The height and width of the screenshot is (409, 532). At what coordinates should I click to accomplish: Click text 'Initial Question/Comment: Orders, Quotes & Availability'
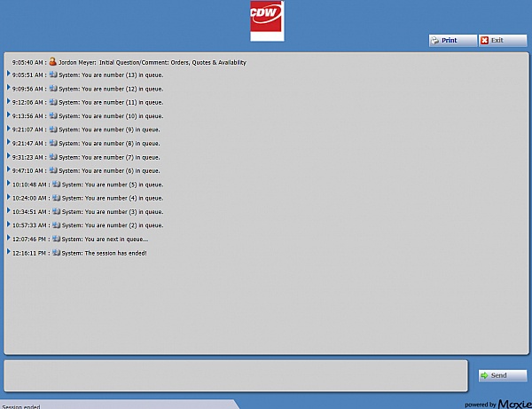click(x=173, y=62)
